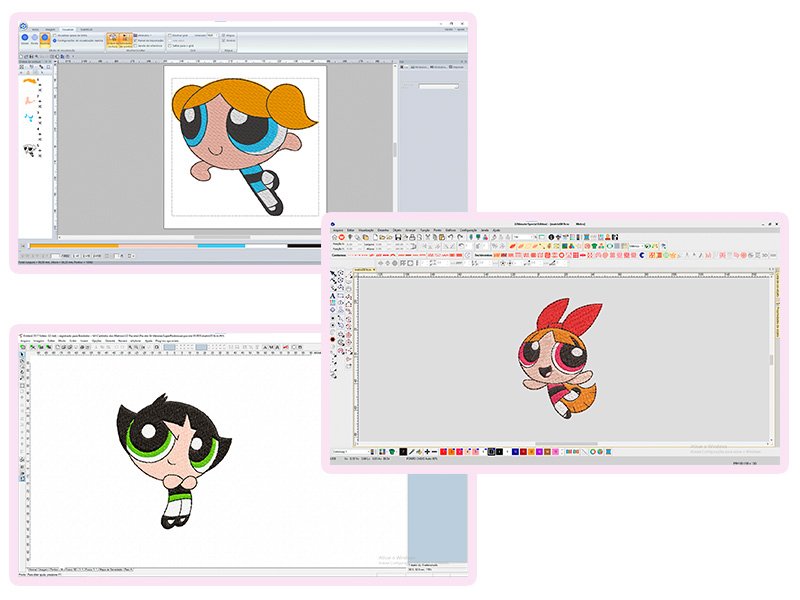The image size is (800, 600).
Task: Click color wheel icon in Blossom palette bar
Action: (x=593, y=452)
